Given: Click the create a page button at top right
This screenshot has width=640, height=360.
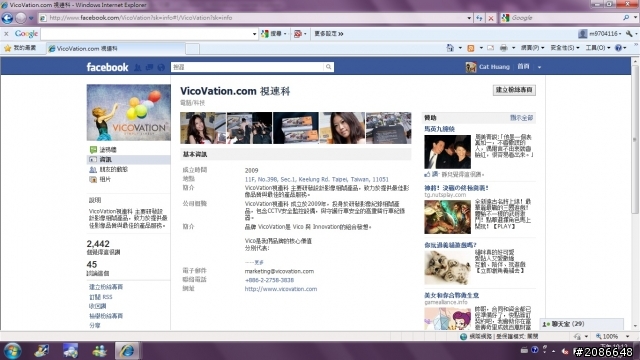Looking at the screenshot, I should (x=514, y=90).
